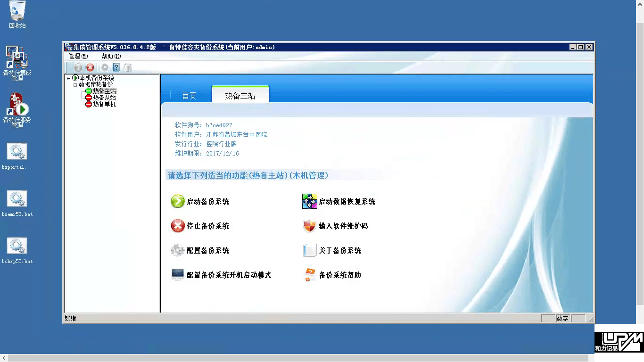Click the gear icon for 配置备份系统

click(177, 250)
